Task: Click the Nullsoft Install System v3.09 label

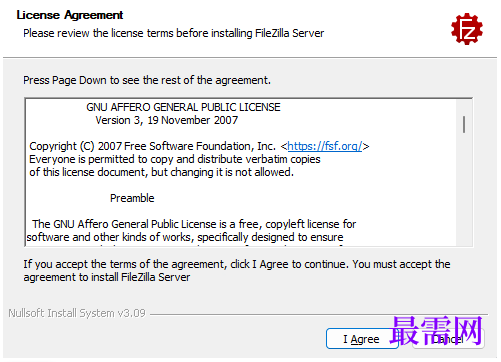Action: pyautogui.click(x=77, y=313)
